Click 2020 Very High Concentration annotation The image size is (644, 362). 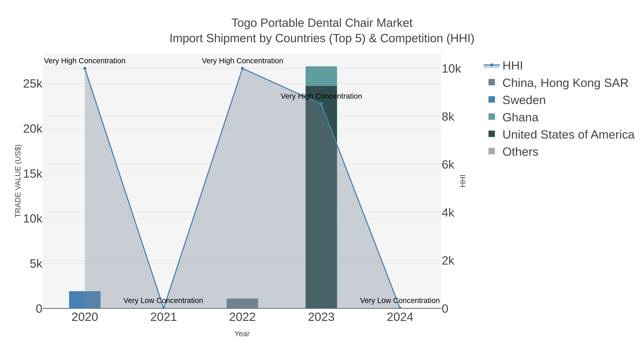[85, 61]
